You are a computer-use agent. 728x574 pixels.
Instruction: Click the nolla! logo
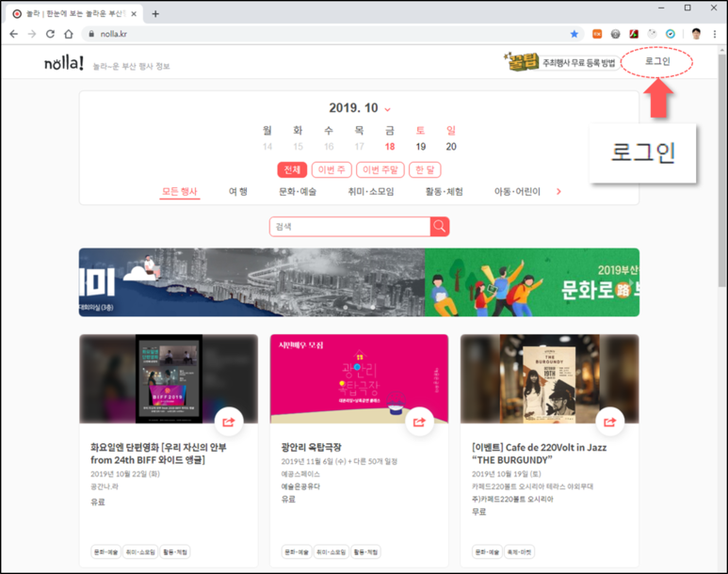(x=64, y=63)
